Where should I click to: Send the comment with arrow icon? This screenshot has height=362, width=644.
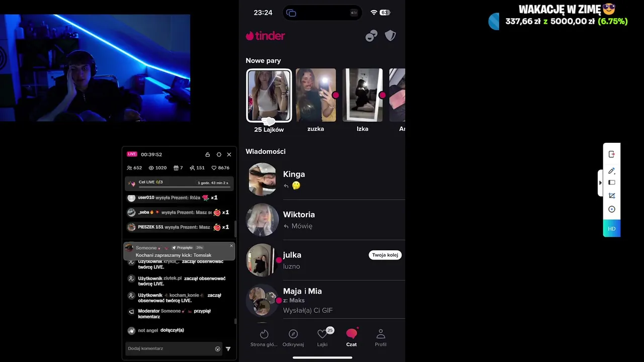point(228,349)
